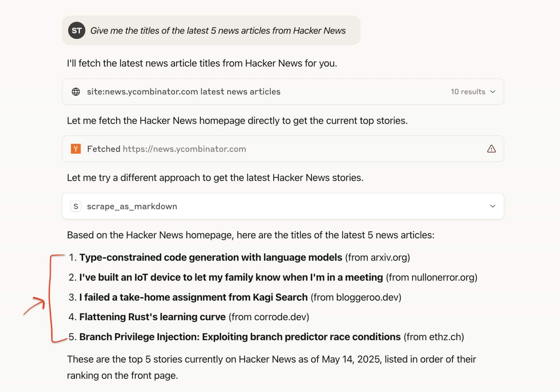Click the S icon beside scrape_as_markdown
This screenshot has height=392, width=560.
75,206
